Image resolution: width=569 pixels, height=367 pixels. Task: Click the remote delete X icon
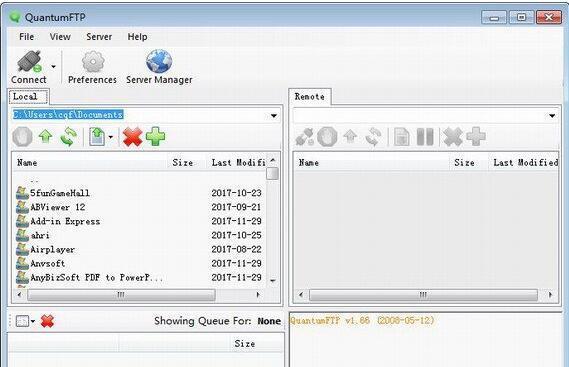(453, 137)
